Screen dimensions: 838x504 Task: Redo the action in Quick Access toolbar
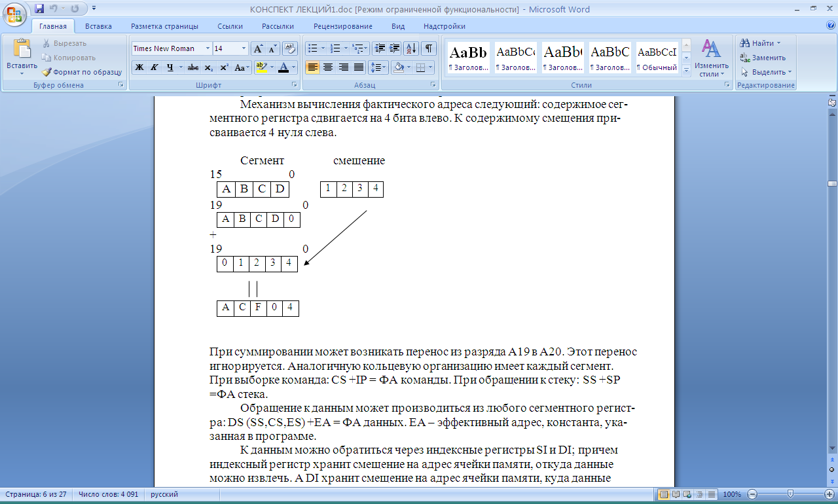point(75,9)
